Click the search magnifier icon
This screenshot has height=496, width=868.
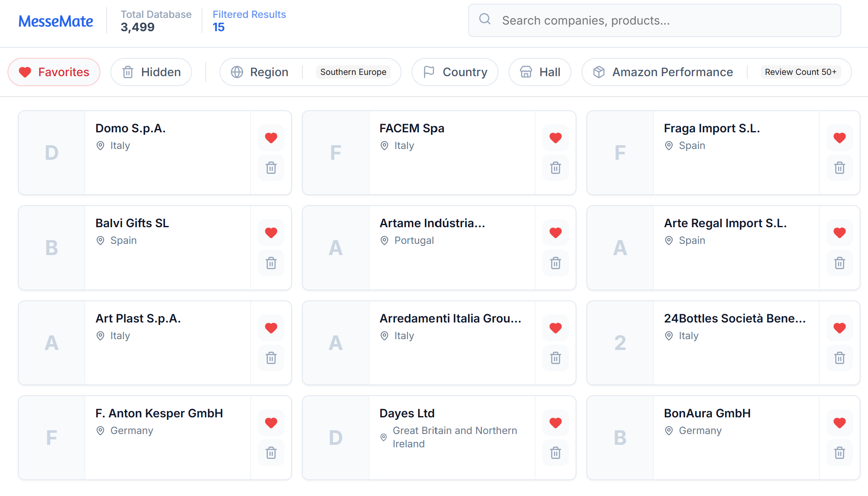[484, 19]
